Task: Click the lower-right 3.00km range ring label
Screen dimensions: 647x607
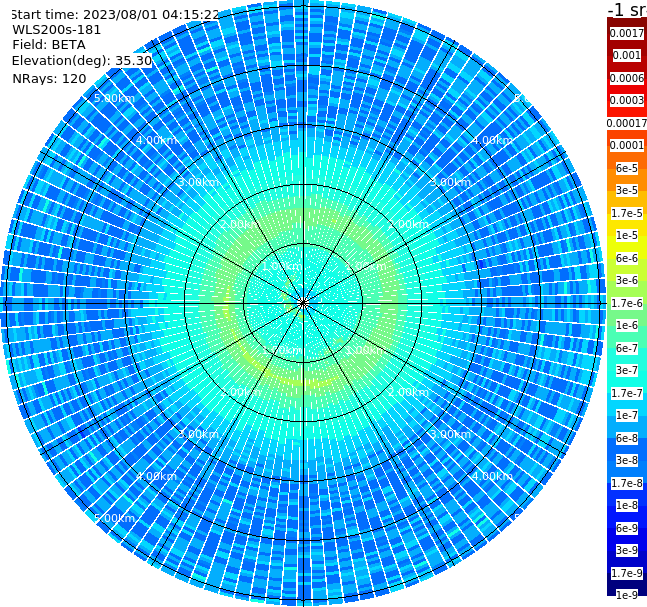Action: click(450, 434)
